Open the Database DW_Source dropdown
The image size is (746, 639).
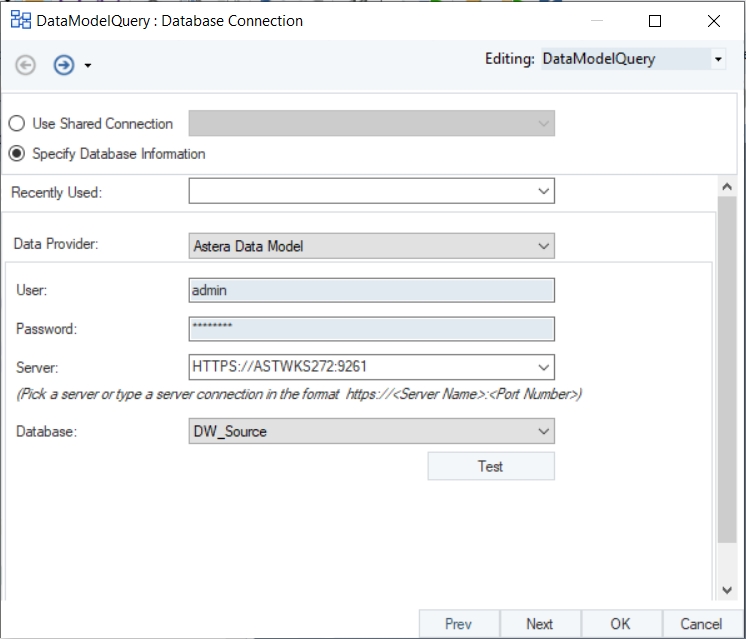[x=543, y=432]
